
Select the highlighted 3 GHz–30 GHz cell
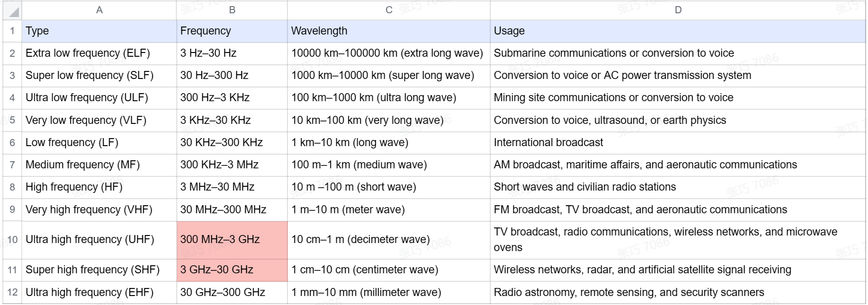(x=232, y=270)
